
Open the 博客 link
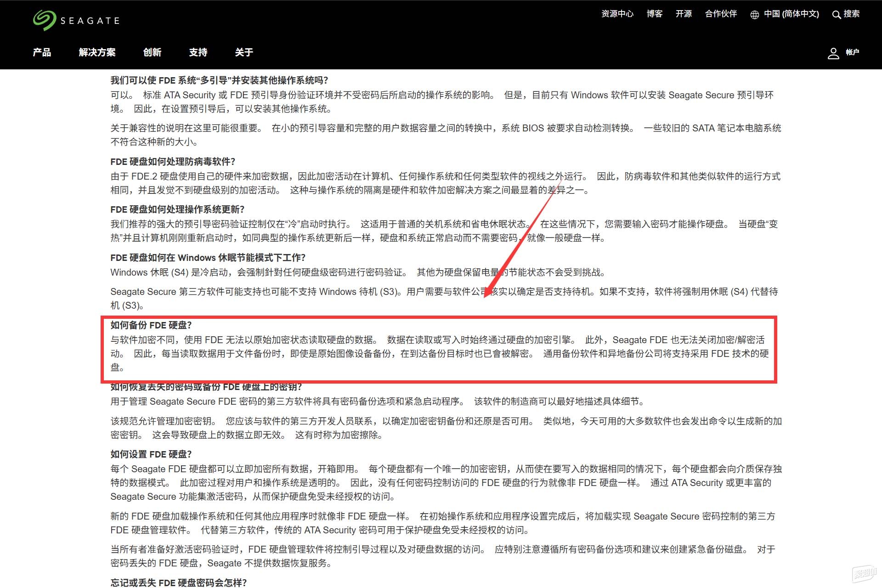click(x=655, y=14)
